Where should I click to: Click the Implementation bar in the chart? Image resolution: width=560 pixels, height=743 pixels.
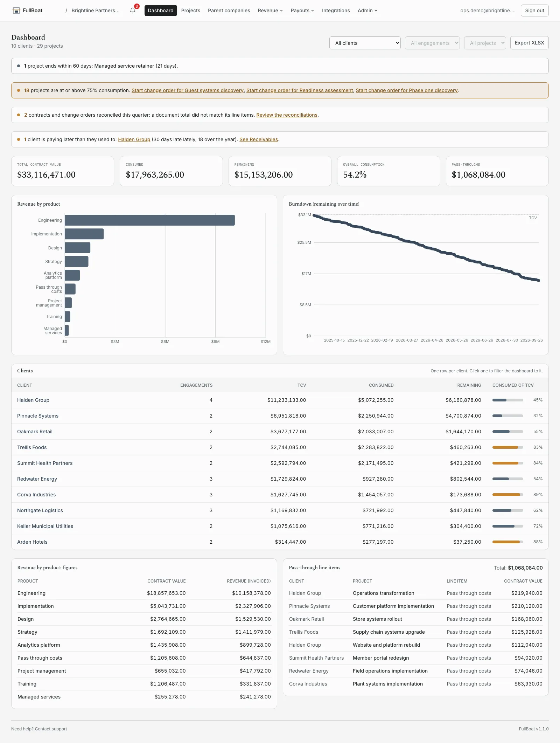pyautogui.click(x=84, y=234)
